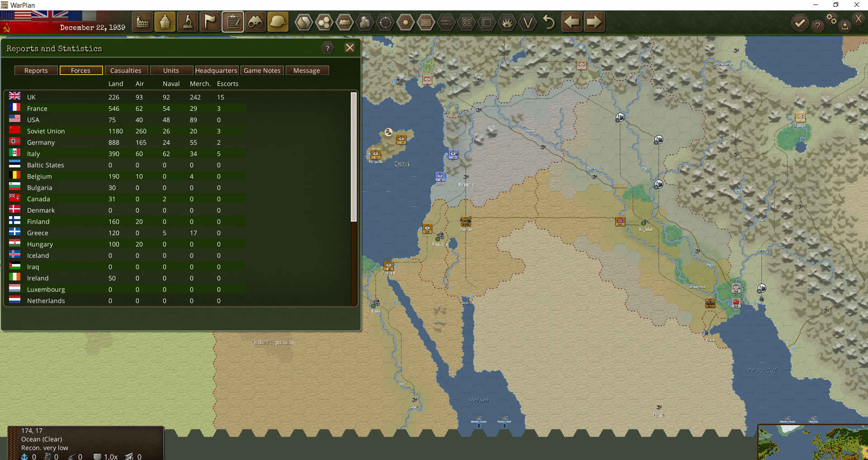Toggle the envelope hex map overlay
Image resolution: width=868 pixels, height=460 pixels.
click(x=426, y=22)
